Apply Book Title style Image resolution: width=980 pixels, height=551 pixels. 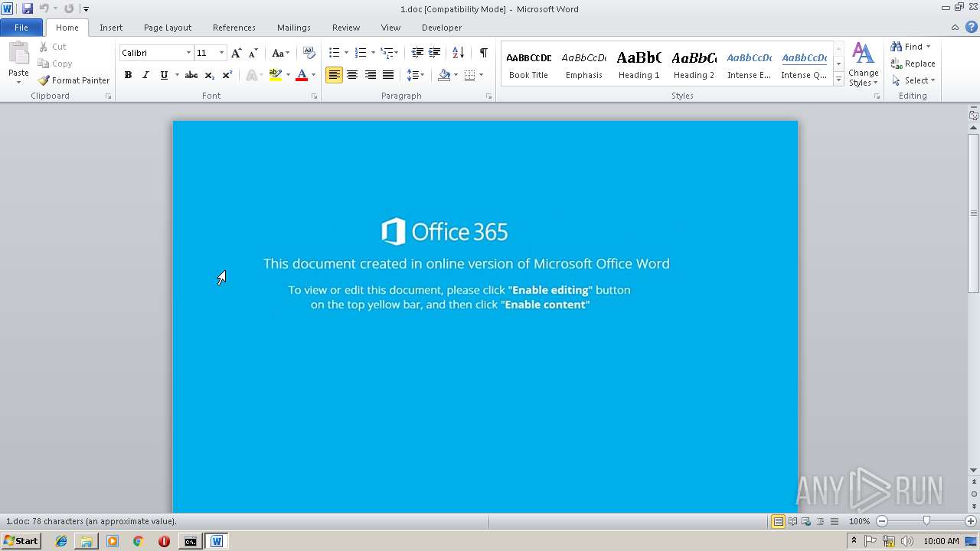528,64
